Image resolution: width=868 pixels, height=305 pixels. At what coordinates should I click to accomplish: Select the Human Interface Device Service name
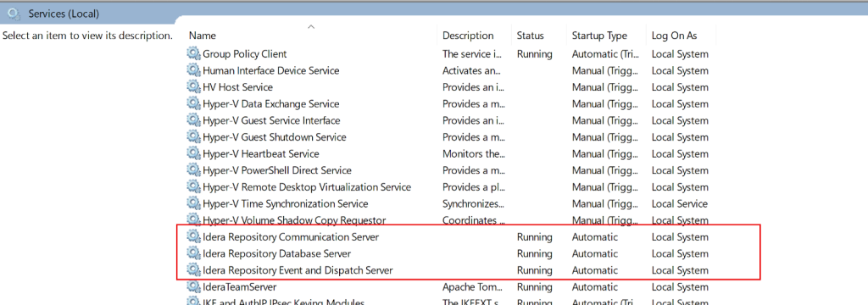click(x=270, y=71)
